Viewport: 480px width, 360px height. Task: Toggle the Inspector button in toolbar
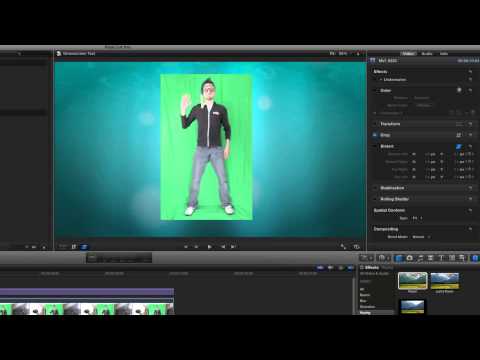click(475, 258)
